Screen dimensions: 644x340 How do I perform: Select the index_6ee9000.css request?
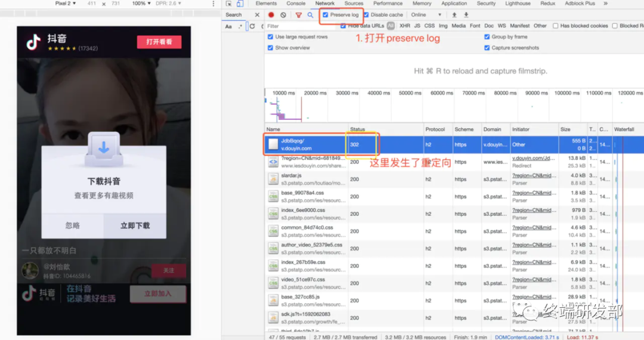(454, 214)
